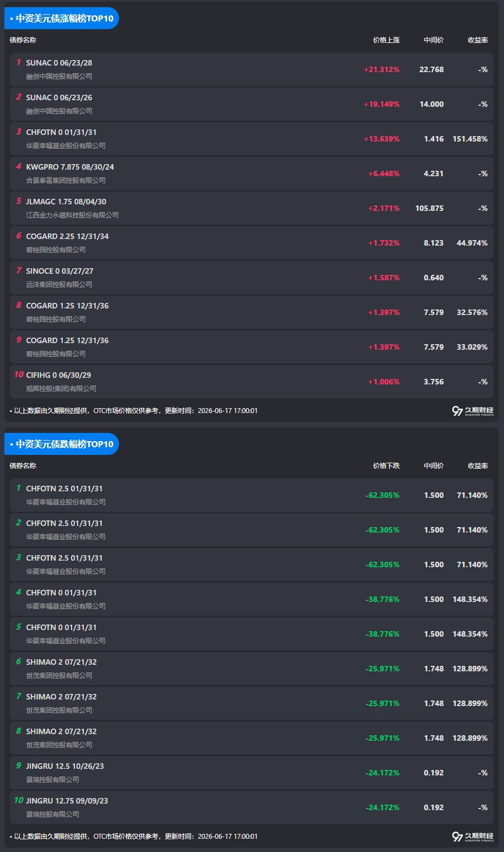Click the +1.732% price gain value
The image size is (504, 852).
coord(384,243)
